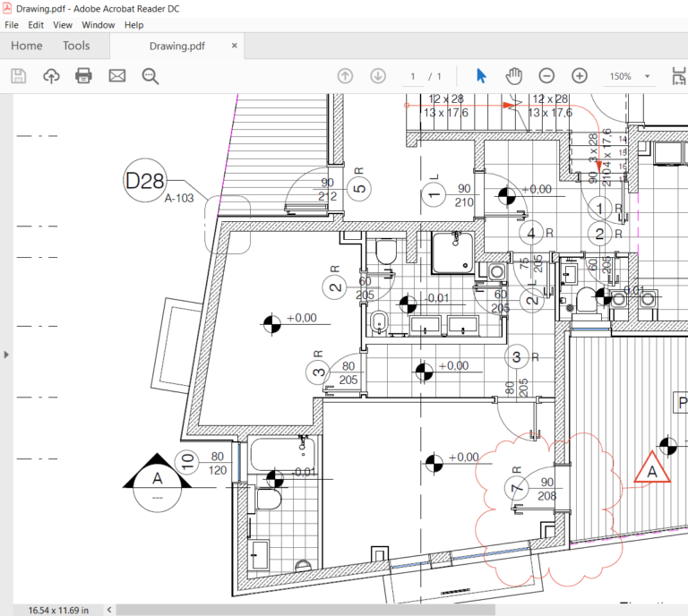
Task: Print the document using printer icon
Action: [84, 76]
